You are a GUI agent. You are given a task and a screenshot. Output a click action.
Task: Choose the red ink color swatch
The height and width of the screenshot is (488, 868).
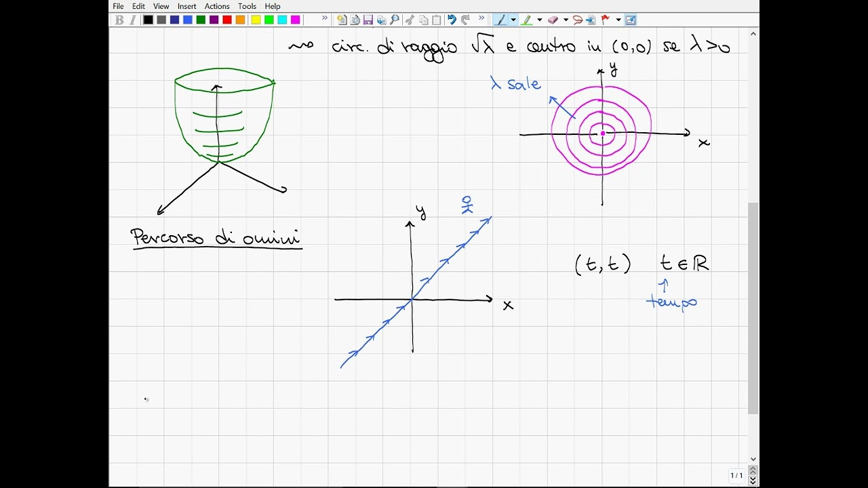point(227,20)
